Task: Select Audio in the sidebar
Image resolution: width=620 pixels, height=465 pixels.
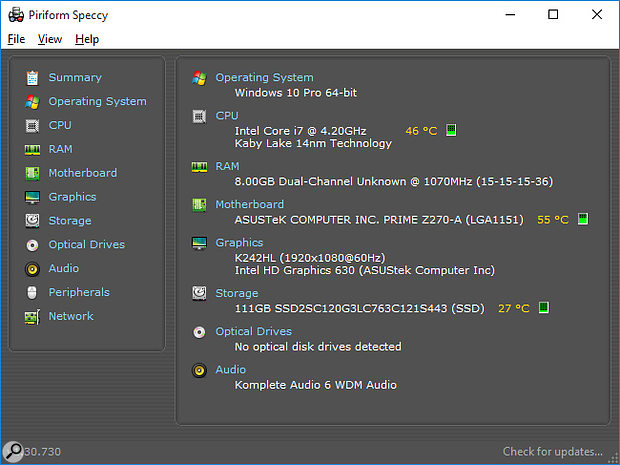Action: (x=64, y=268)
